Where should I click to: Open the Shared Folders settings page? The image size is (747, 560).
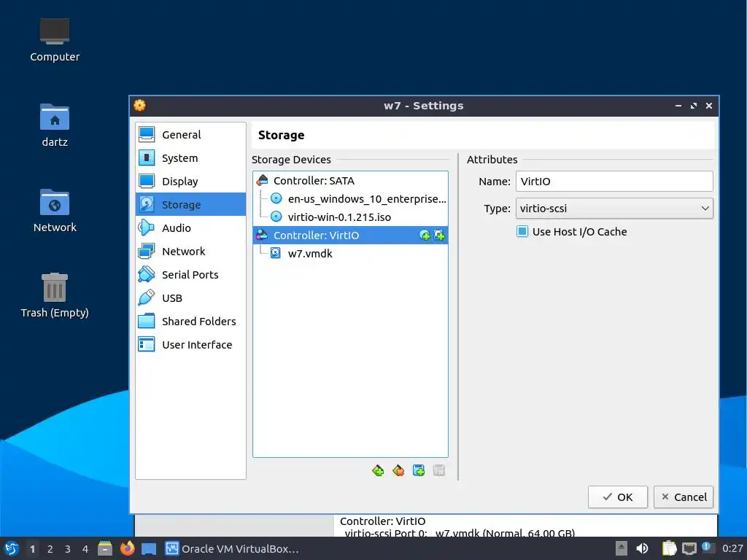coord(190,322)
